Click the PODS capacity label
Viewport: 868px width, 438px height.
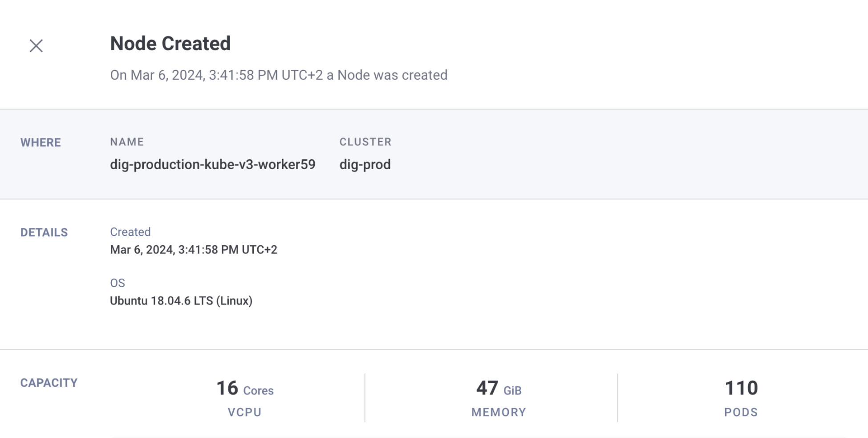(x=741, y=412)
